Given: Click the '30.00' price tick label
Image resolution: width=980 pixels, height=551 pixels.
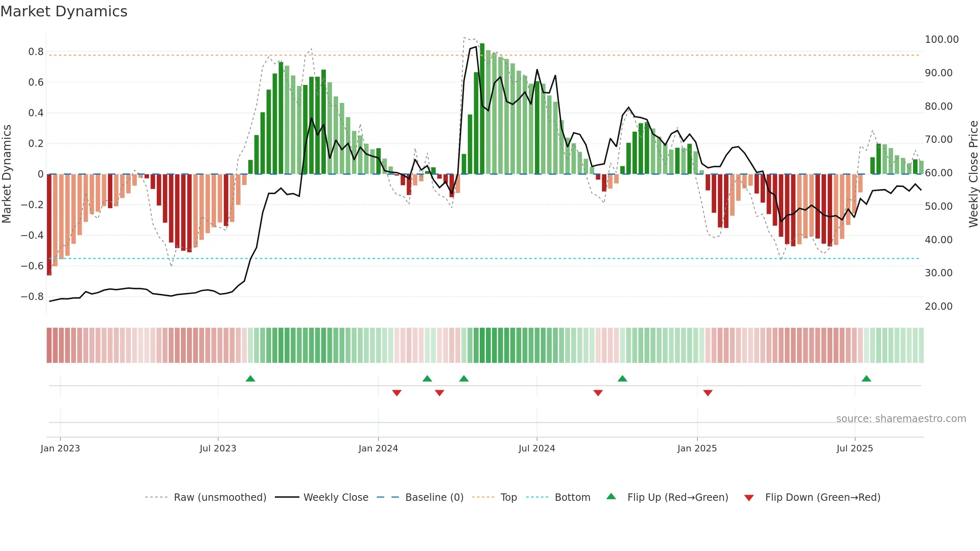Looking at the screenshot, I should point(939,273).
